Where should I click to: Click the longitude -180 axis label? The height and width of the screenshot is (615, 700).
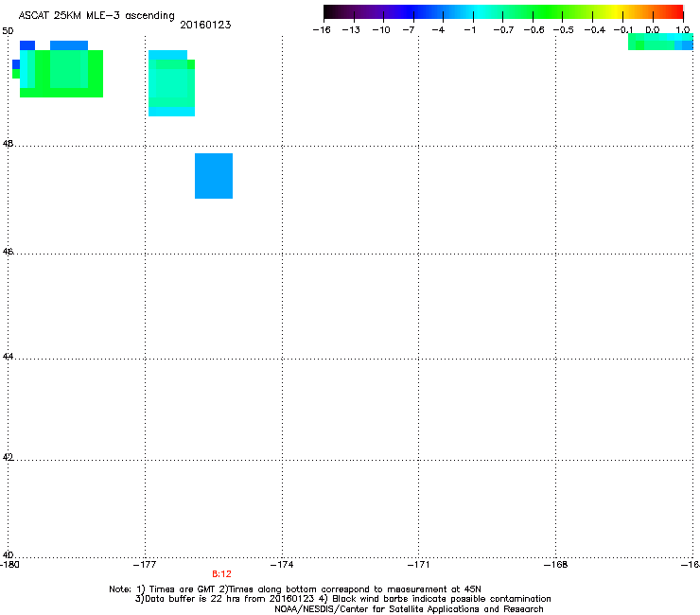pyautogui.click(x=9, y=565)
